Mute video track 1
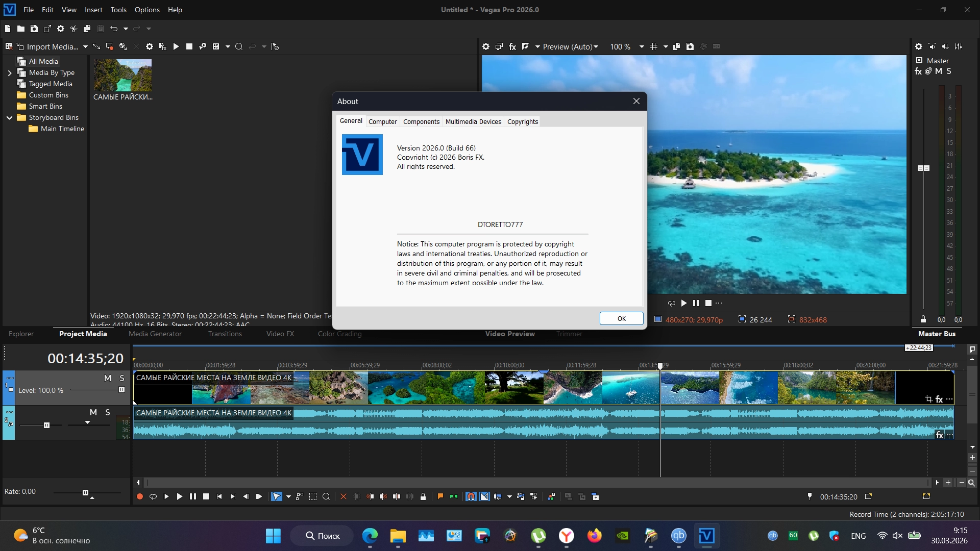Viewport: 980px width, 551px height. click(x=107, y=378)
